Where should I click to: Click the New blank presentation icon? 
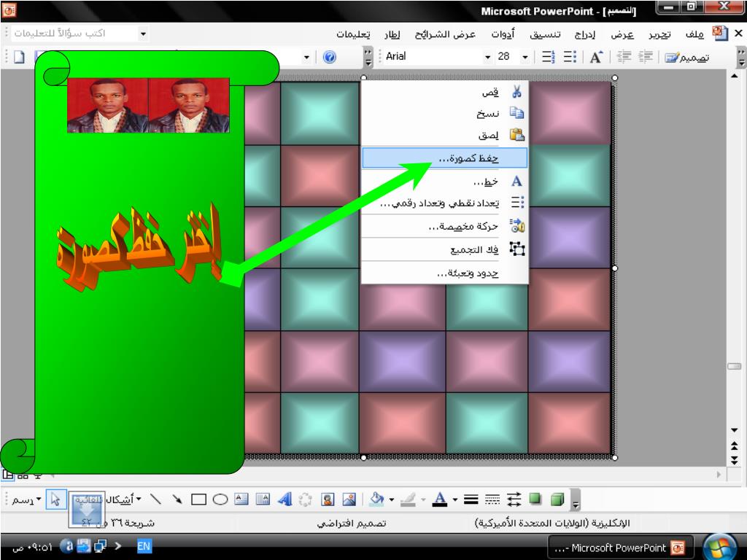[20, 57]
